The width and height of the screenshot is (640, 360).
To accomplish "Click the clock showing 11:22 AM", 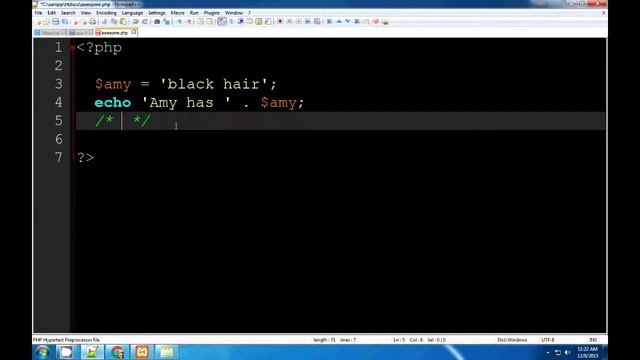I will tap(587, 352).
